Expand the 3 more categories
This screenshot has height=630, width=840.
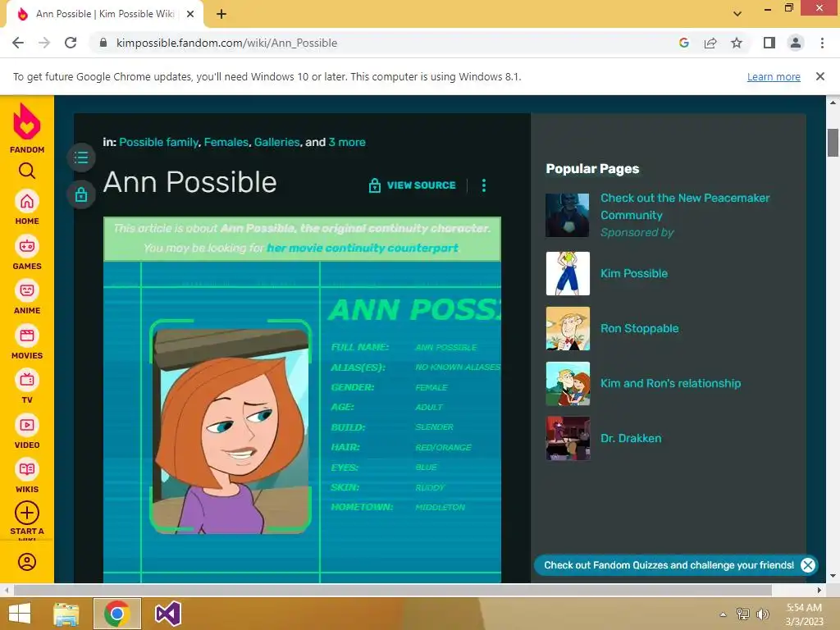tap(347, 142)
